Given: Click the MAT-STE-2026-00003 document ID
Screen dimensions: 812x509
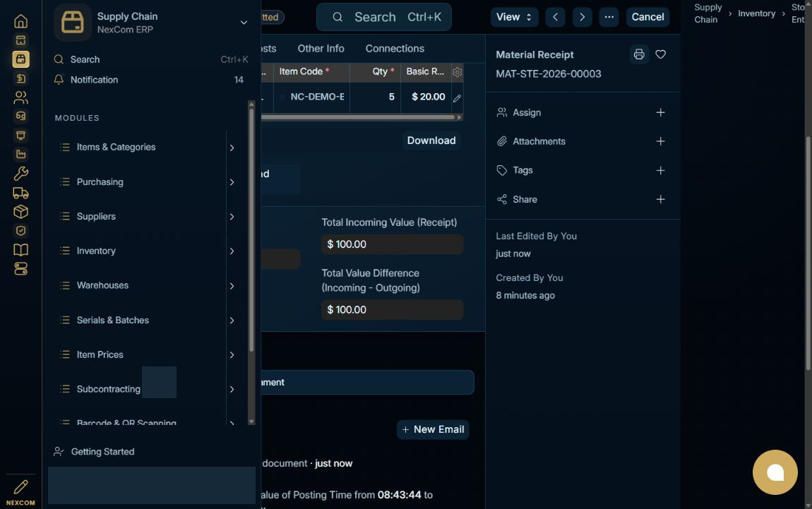Looking at the screenshot, I should [549, 74].
